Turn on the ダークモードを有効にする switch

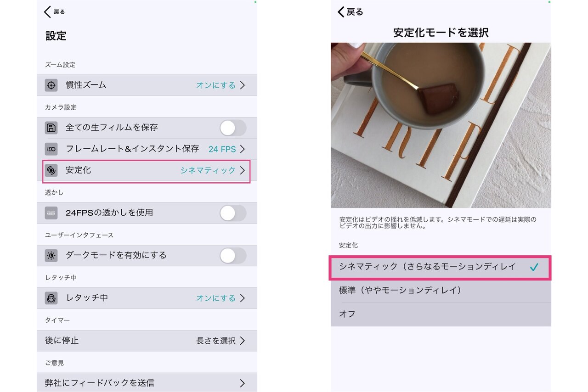click(233, 256)
